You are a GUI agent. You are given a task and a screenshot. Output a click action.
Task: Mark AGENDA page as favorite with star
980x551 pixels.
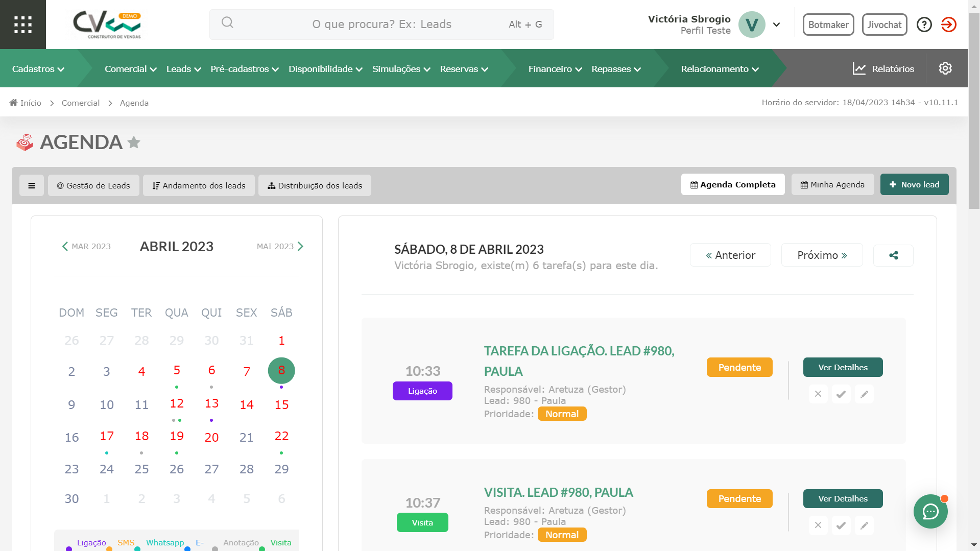(134, 142)
